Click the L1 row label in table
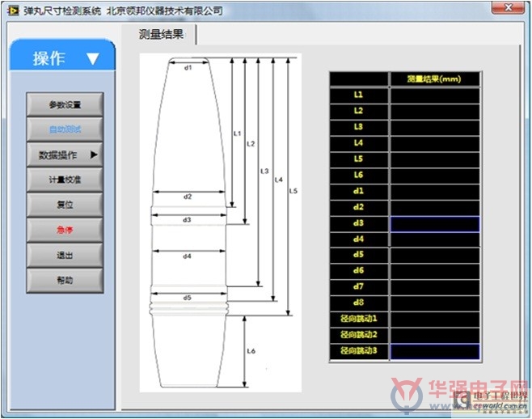This screenshot has height=419, width=532. 359,95
